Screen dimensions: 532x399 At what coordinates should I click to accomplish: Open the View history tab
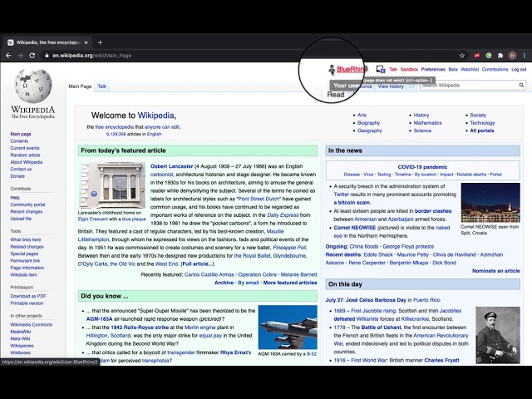[x=391, y=86]
